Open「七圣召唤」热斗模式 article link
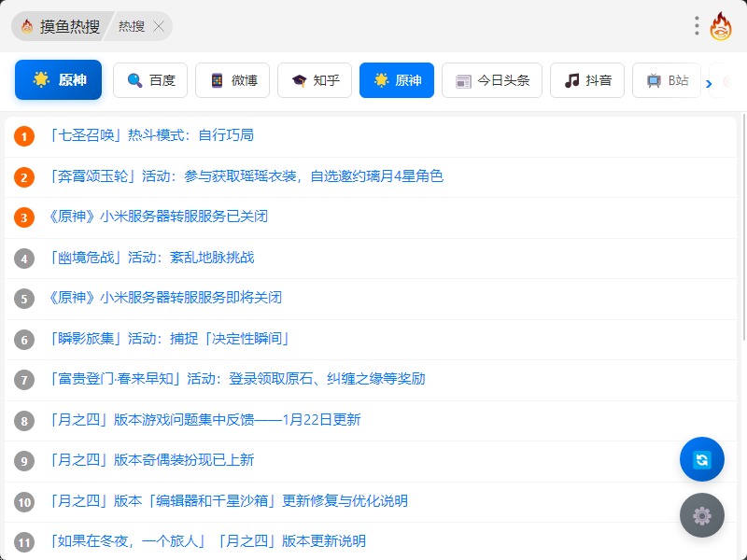 [150, 135]
